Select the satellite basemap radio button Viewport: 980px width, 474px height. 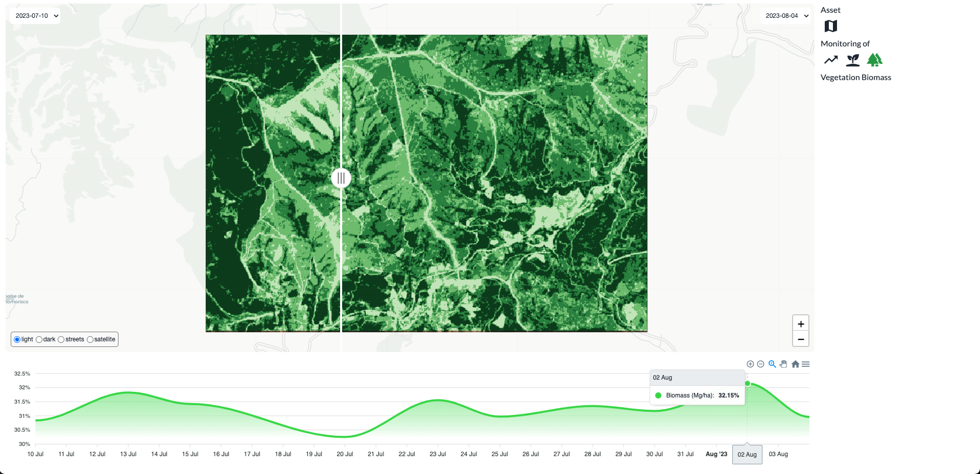pyautogui.click(x=90, y=339)
